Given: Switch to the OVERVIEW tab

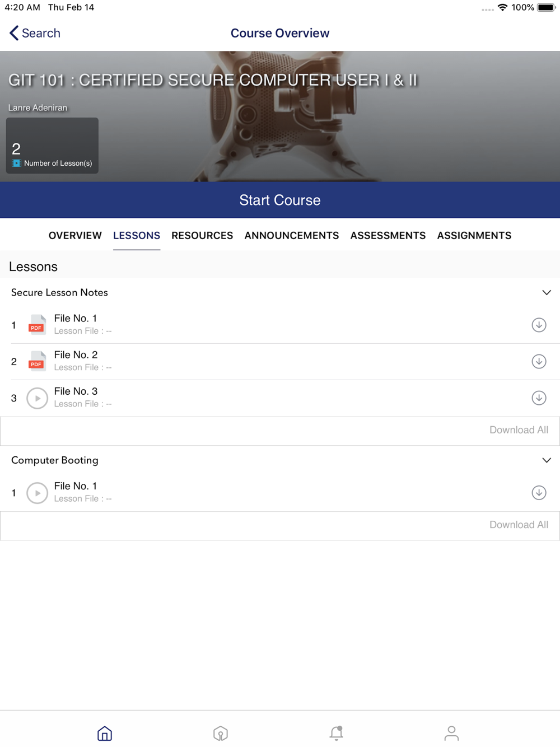Looking at the screenshot, I should point(75,236).
